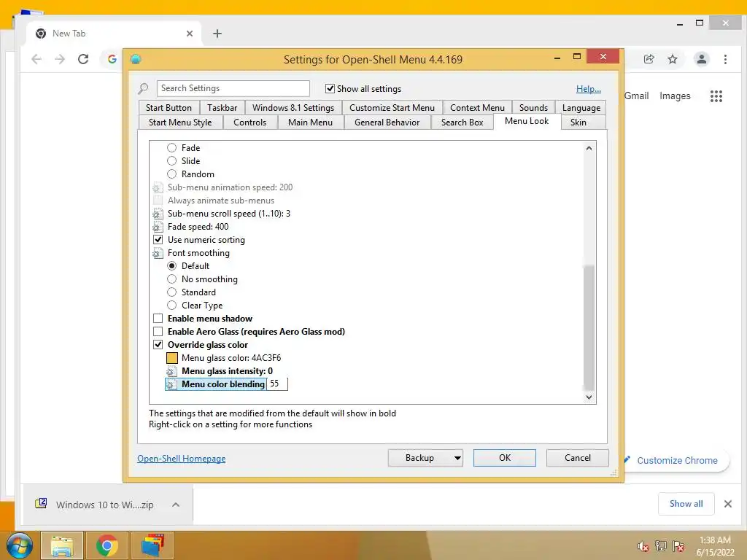The image size is (747, 560).
Task: Click Chrome back arrow
Action: coord(36,59)
